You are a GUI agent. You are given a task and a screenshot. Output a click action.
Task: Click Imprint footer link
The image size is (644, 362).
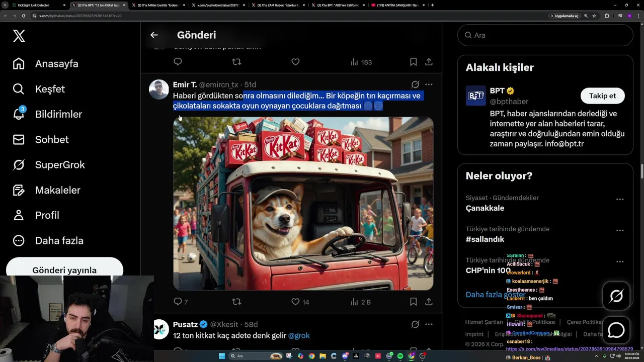coord(474,334)
